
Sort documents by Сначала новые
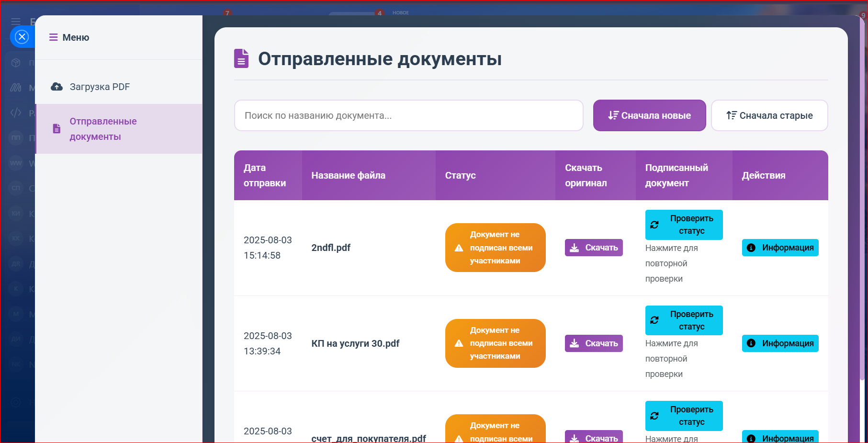[x=649, y=115]
